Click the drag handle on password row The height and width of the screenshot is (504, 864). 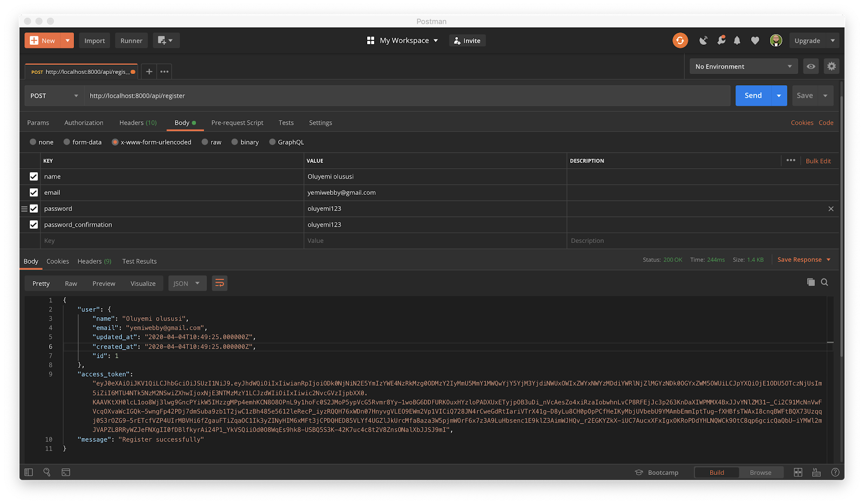click(x=24, y=209)
